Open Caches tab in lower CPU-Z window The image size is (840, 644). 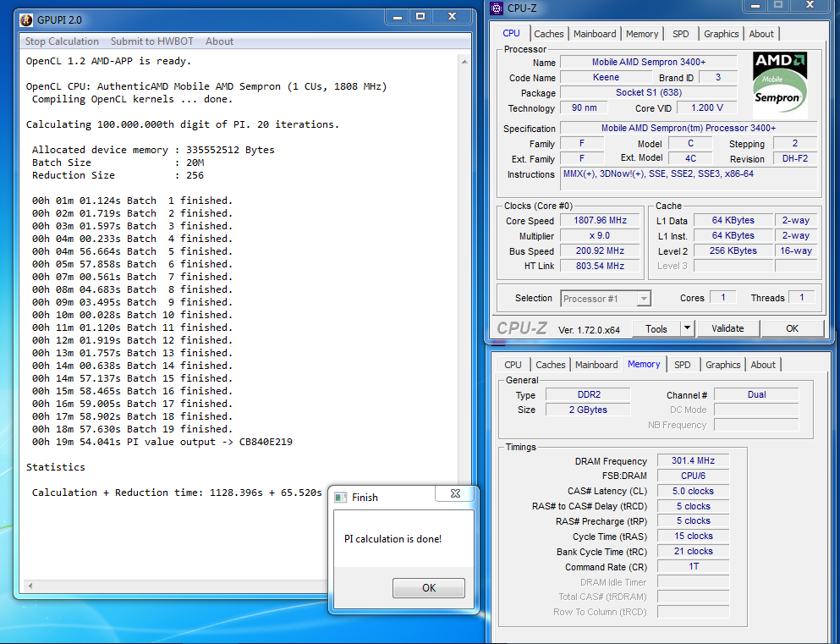(550, 365)
